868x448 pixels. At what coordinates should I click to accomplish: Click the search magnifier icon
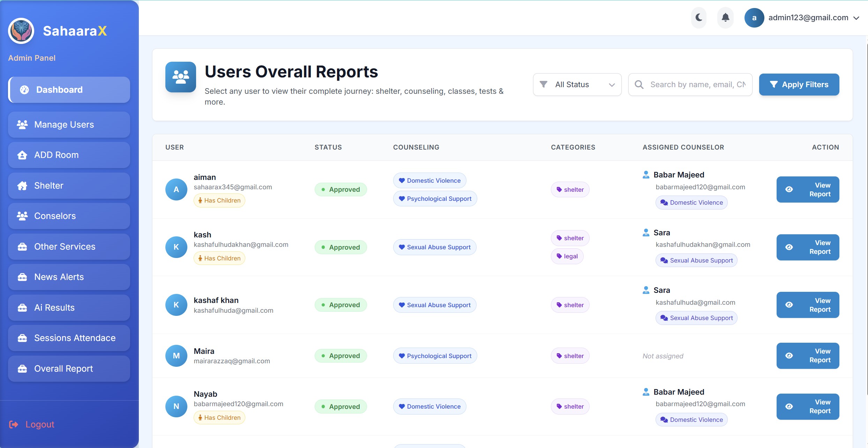pyautogui.click(x=639, y=85)
